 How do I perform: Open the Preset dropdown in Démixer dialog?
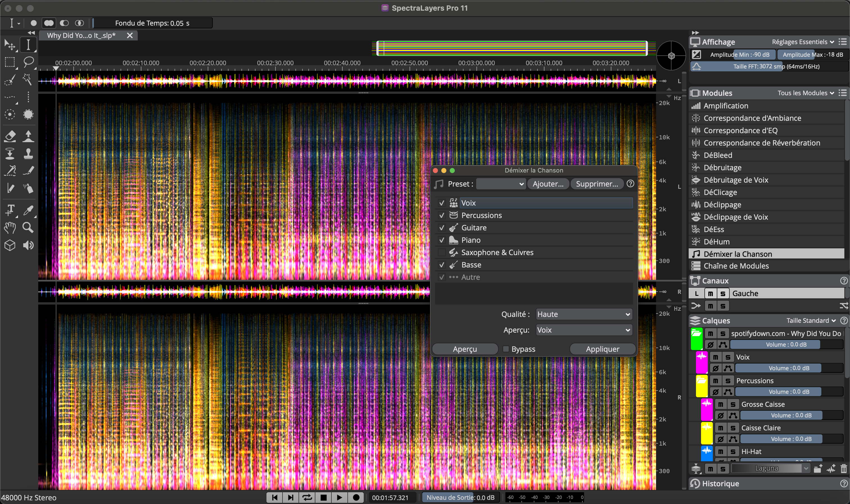coord(501,184)
